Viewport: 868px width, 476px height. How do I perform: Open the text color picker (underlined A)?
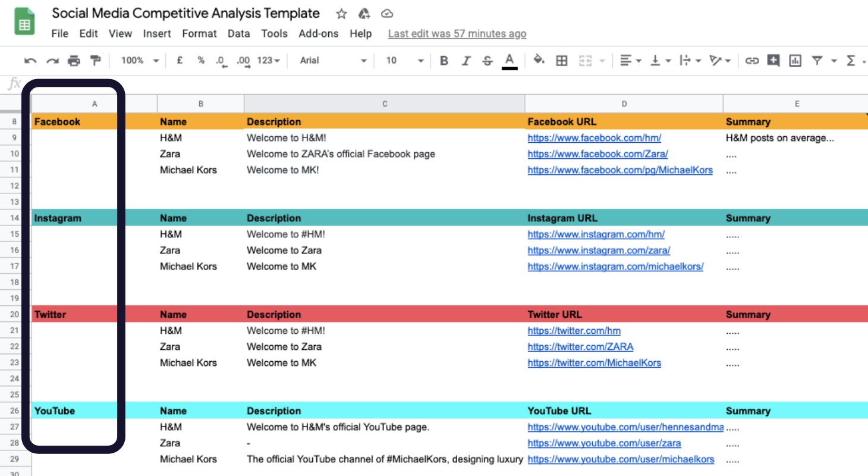click(510, 61)
